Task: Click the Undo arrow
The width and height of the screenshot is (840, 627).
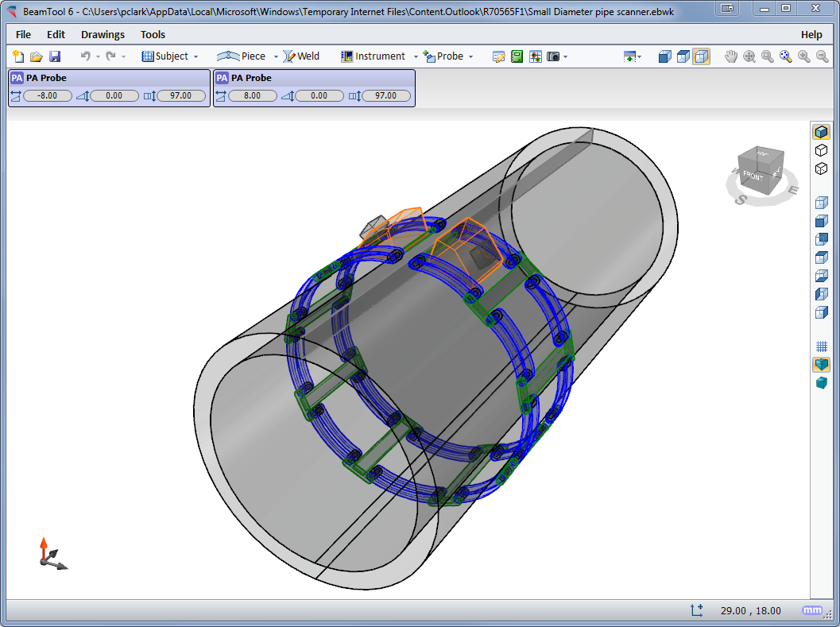Action: (86, 56)
